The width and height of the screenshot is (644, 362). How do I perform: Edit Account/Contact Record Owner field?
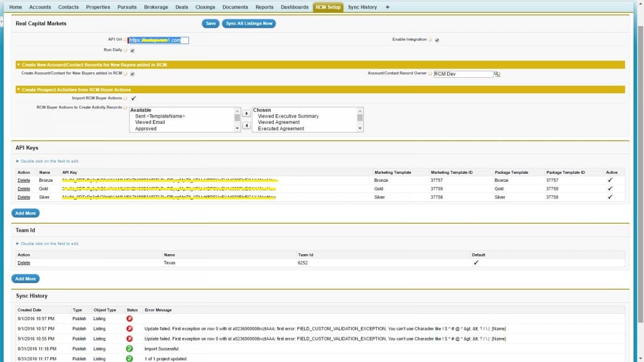pyautogui.click(x=463, y=74)
